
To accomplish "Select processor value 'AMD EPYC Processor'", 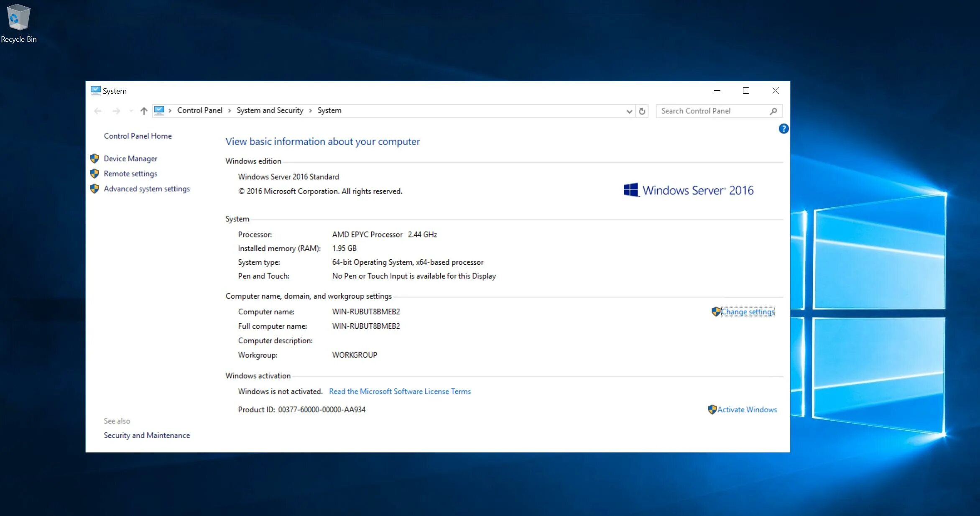I will tap(367, 235).
